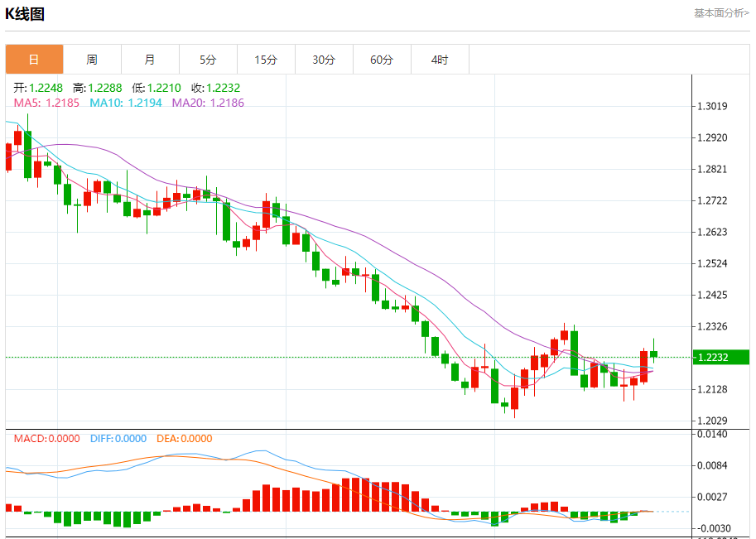Click the high price 1.2288
The image size is (756, 539).
click(x=105, y=88)
